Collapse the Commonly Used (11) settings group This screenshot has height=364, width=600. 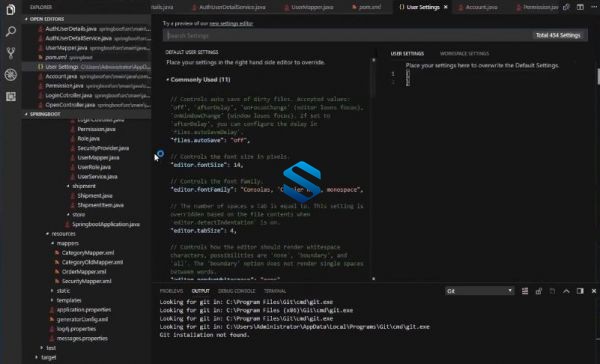click(x=198, y=80)
